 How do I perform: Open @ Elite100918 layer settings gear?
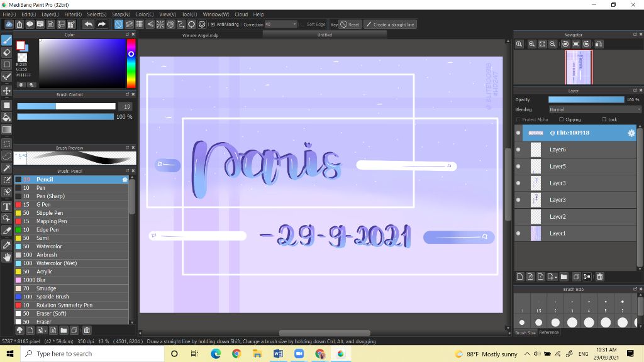point(631,133)
